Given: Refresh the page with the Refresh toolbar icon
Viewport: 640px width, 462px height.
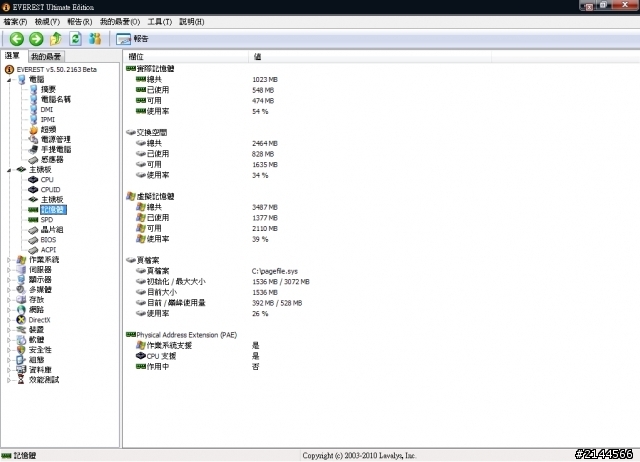Looking at the screenshot, I should pos(75,39).
